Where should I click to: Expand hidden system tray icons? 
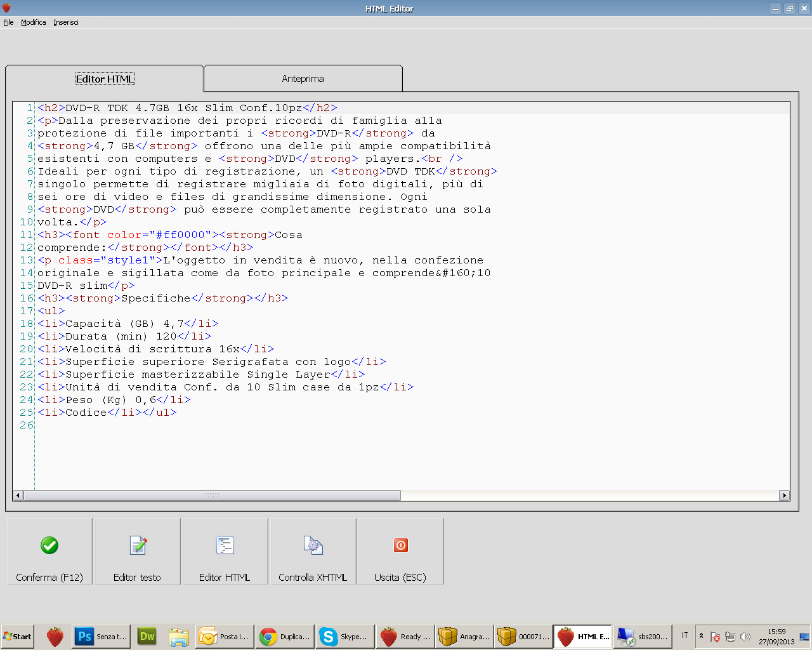701,636
